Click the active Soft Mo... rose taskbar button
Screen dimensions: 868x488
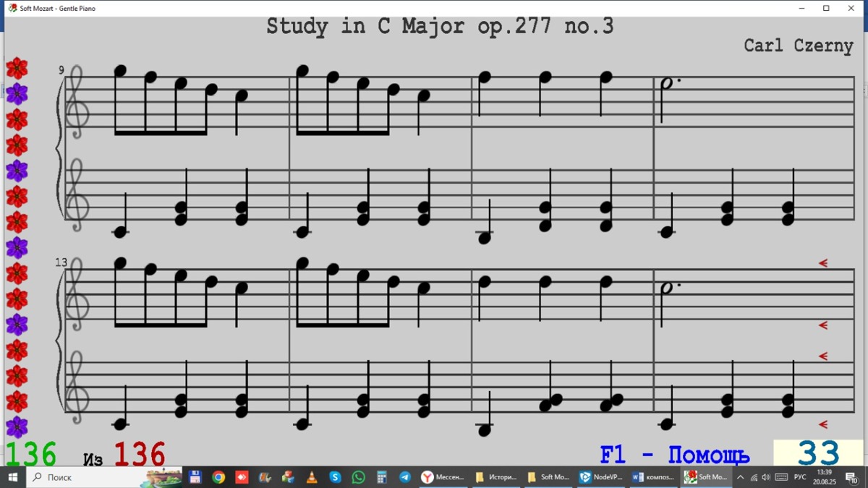click(x=706, y=477)
